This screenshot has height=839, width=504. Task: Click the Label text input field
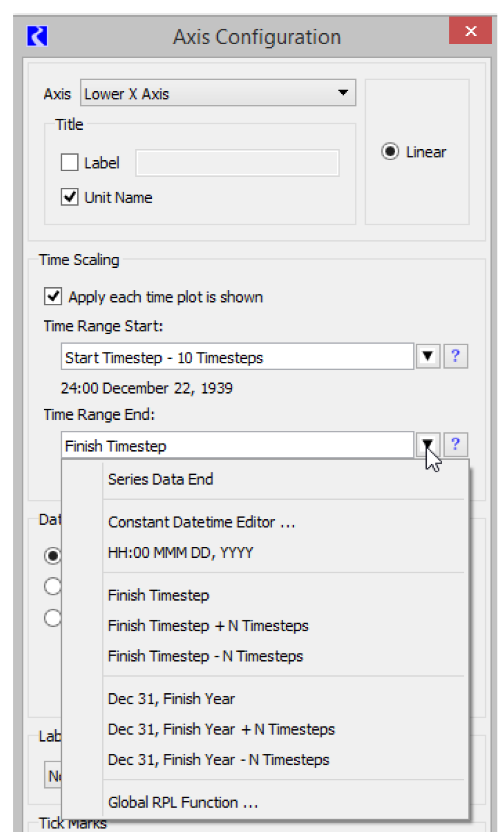tap(237, 163)
